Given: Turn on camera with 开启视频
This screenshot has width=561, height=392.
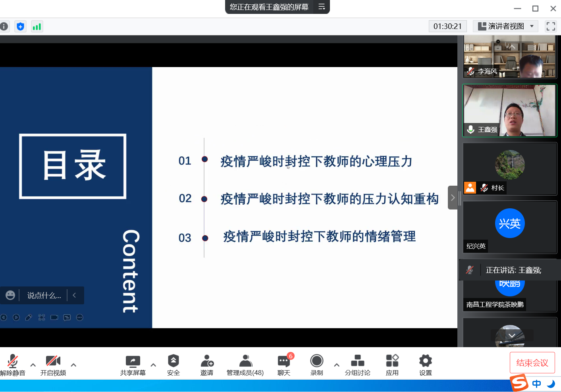Looking at the screenshot, I should (x=53, y=365).
